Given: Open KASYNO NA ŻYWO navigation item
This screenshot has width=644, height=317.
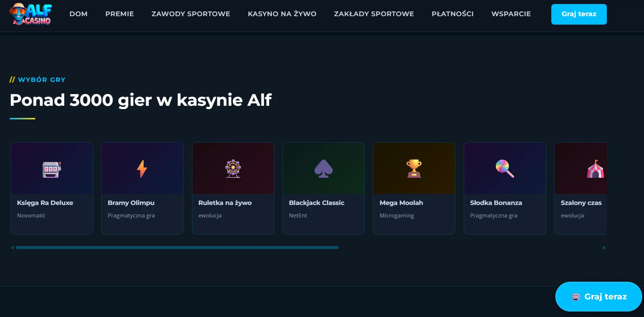Looking at the screenshot, I should (282, 14).
